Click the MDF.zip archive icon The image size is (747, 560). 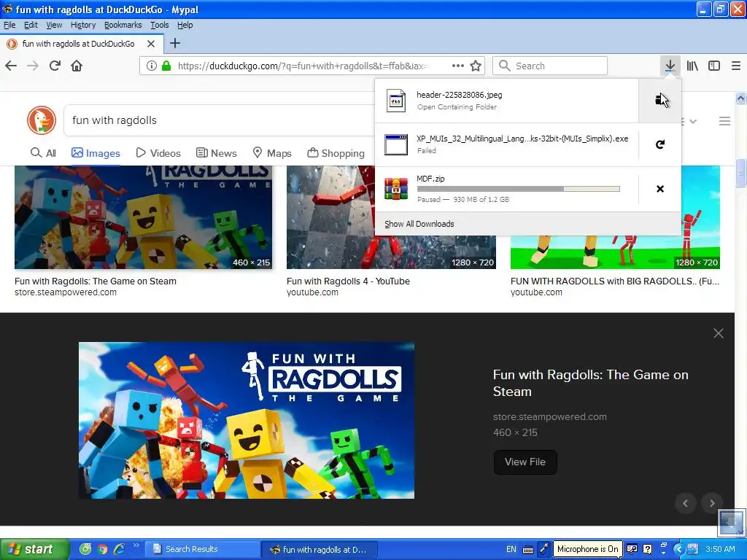(396, 189)
